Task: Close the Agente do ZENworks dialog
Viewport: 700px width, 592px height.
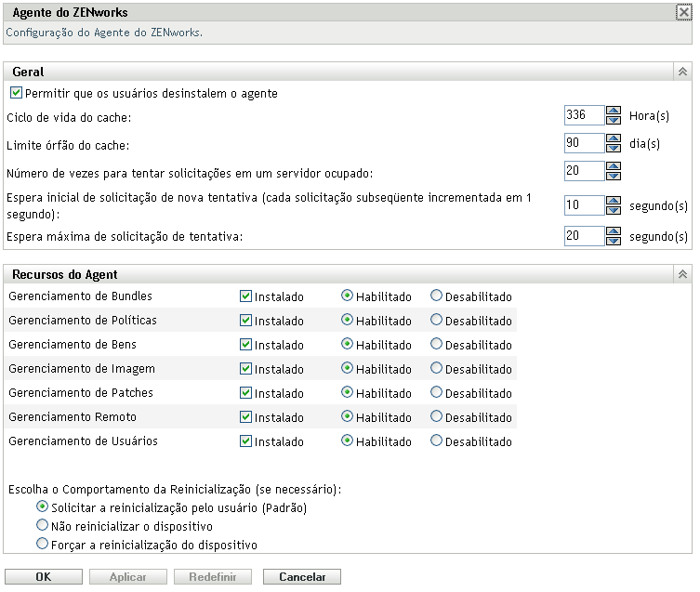Action: click(683, 12)
